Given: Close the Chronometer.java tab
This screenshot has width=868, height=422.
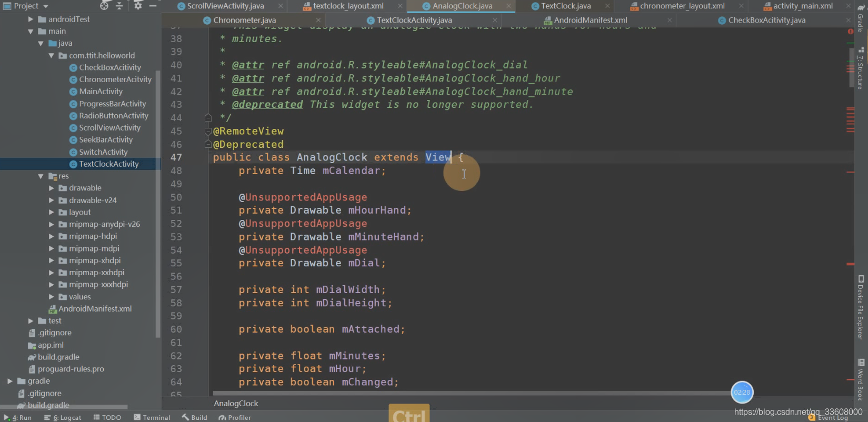Looking at the screenshot, I should (318, 20).
